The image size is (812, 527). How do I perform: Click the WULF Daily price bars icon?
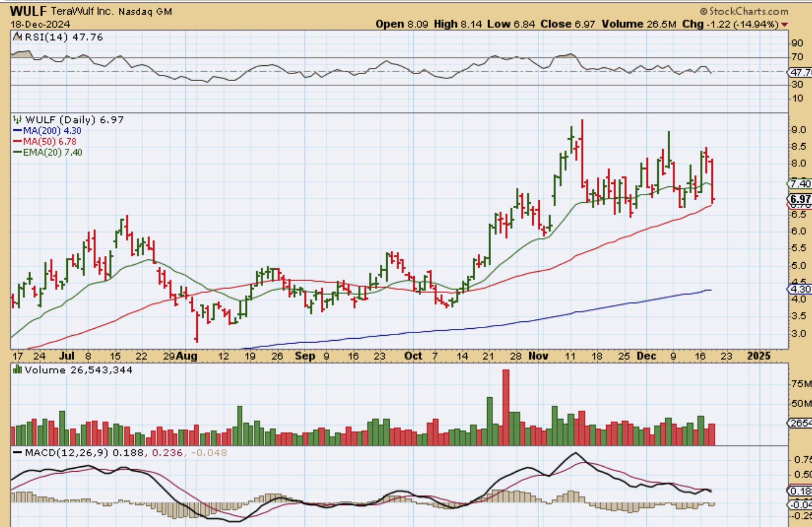point(17,120)
